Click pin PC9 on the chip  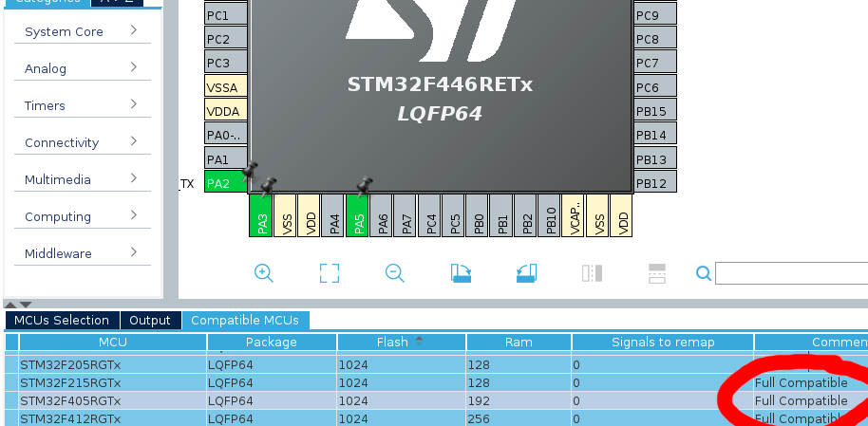pyautogui.click(x=655, y=15)
